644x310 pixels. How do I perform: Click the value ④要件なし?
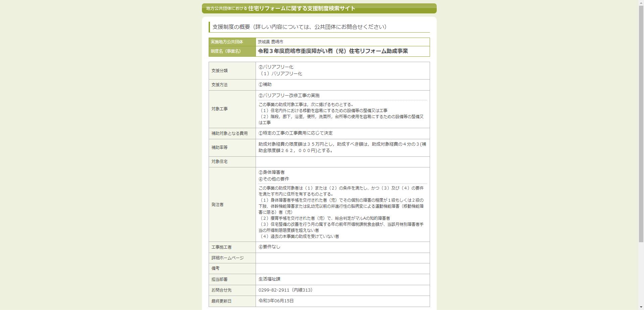(269, 247)
